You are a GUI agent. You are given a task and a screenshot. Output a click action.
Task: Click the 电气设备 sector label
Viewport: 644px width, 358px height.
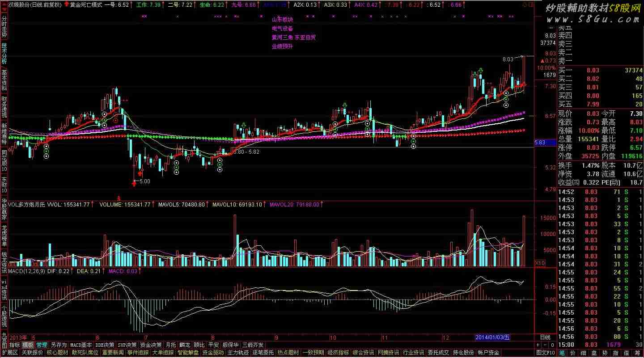(x=282, y=29)
